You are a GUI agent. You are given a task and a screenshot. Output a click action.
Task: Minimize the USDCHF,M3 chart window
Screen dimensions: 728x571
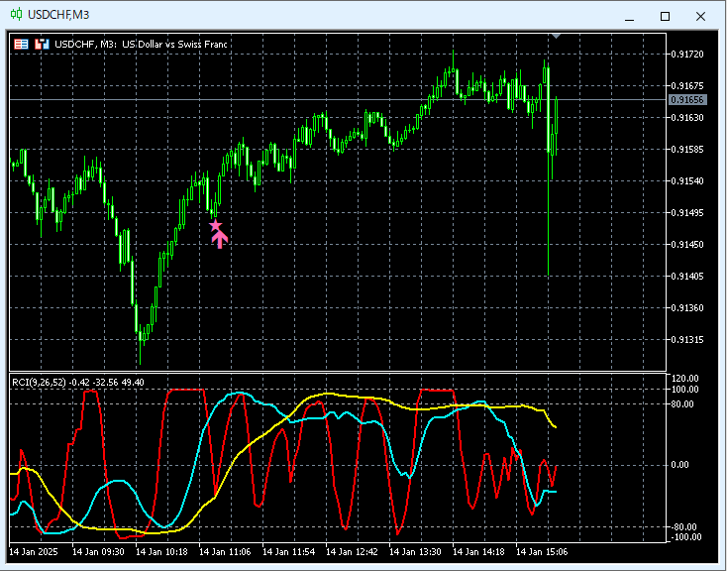point(630,17)
